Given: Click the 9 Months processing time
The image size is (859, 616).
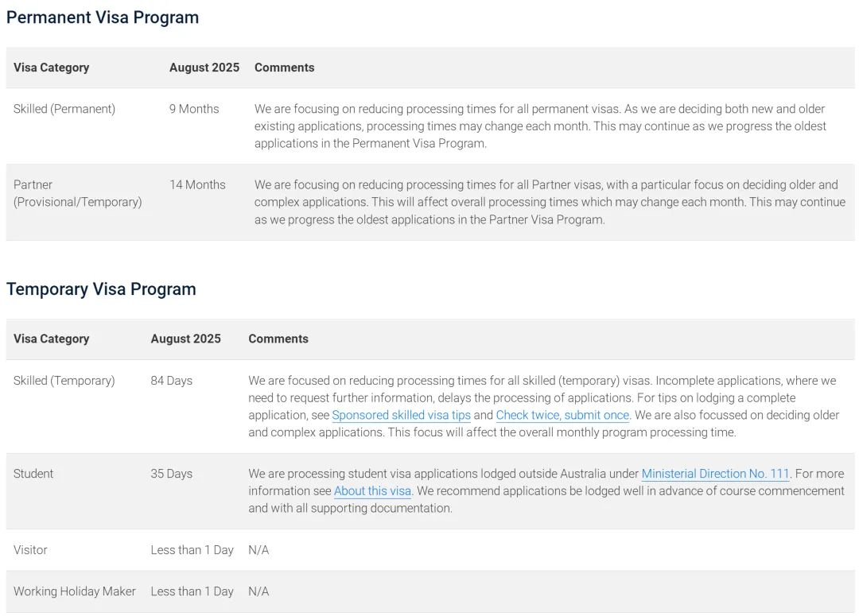Looking at the screenshot, I should 194,109.
